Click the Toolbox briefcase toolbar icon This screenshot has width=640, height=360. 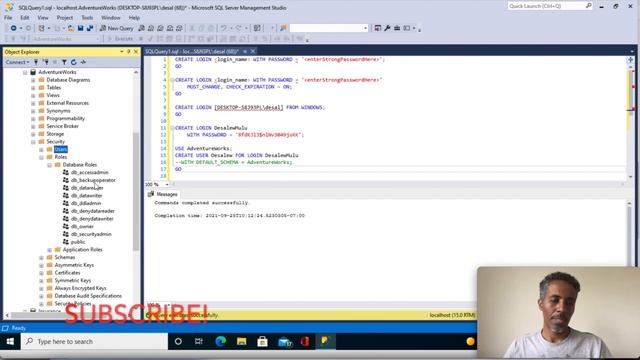(397, 28)
